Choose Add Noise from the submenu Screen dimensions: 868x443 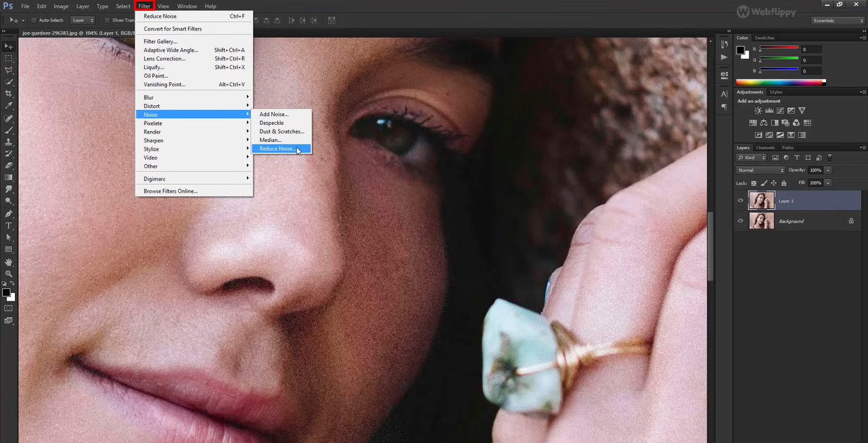point(281,114)
